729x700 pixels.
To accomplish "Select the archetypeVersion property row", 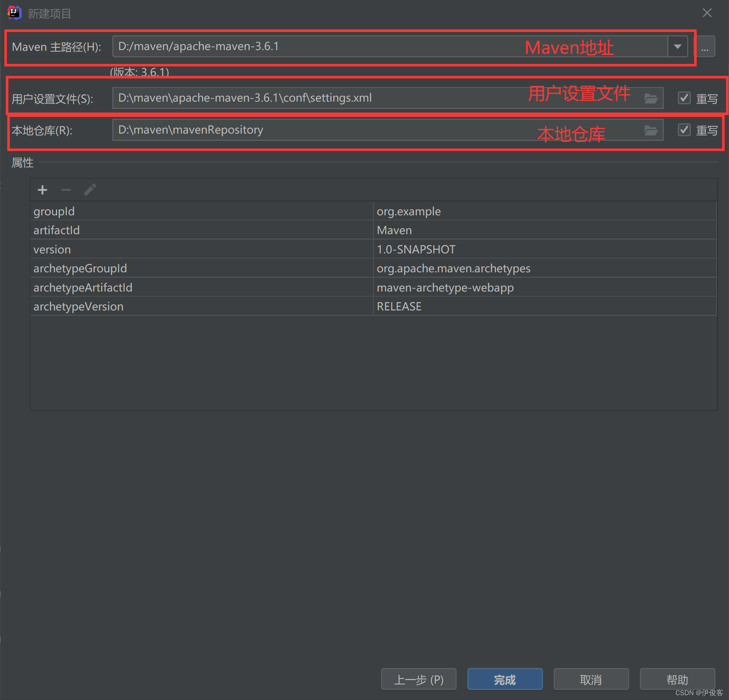I will point(373,306).
